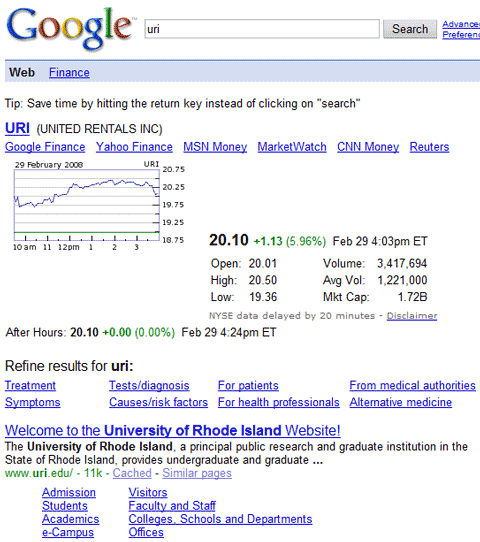Refine results For patients
This screenshot has height=542, width=480.
[248, 385]
